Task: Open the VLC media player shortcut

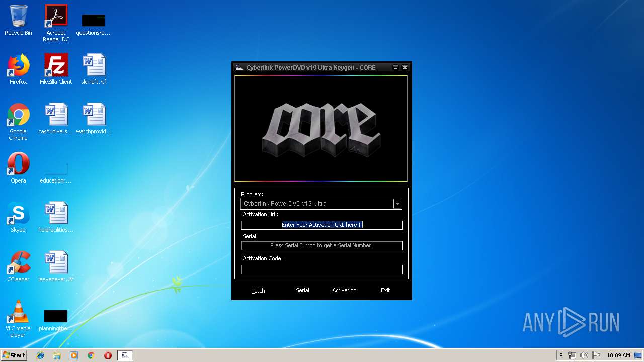Action: coord(18,319)
